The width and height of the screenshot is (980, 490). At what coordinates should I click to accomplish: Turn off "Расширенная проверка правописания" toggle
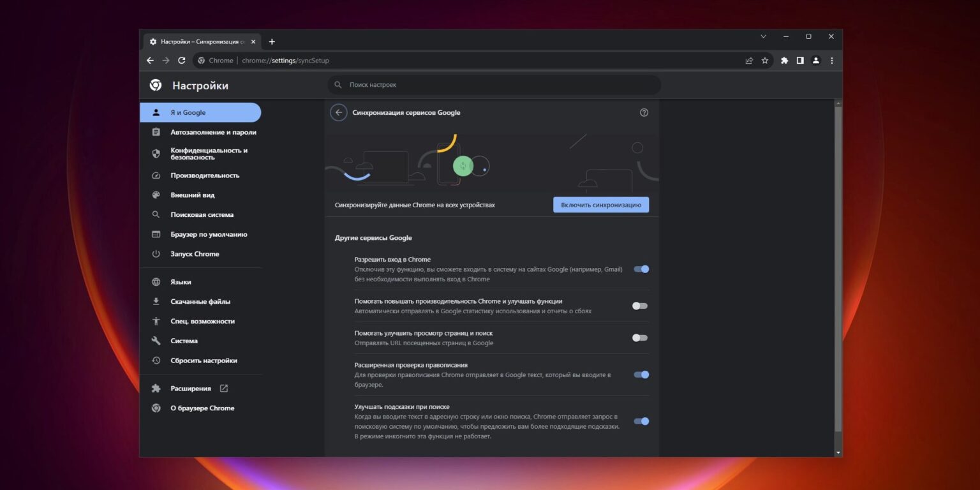[641, 375]
